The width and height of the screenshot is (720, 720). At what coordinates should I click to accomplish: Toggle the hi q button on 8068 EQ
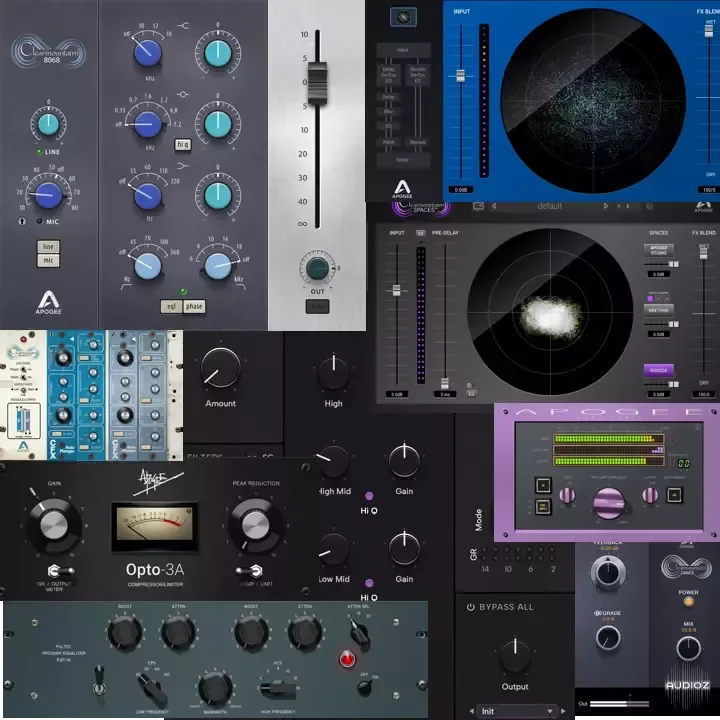point(183,145)
